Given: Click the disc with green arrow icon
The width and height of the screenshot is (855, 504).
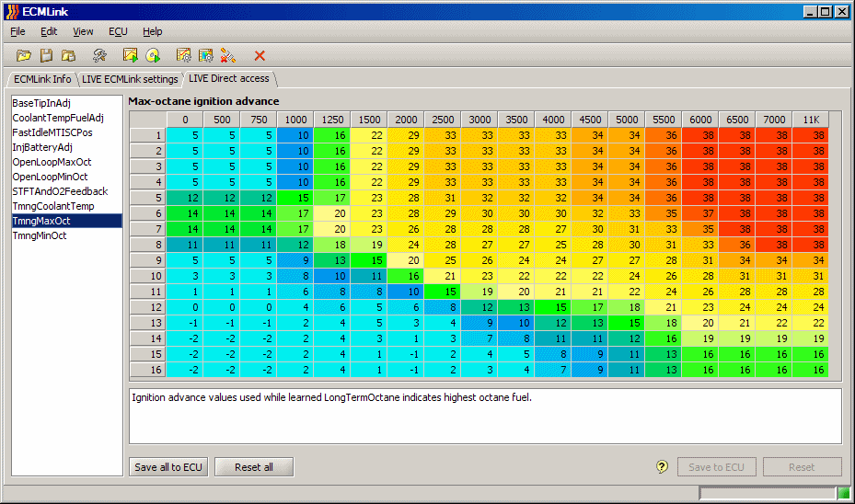Looking at the screenshot, I should pos(153,56).
